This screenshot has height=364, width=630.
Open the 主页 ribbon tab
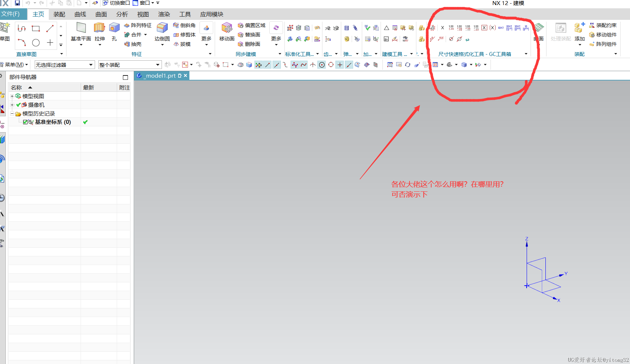[x=38, y=14]
